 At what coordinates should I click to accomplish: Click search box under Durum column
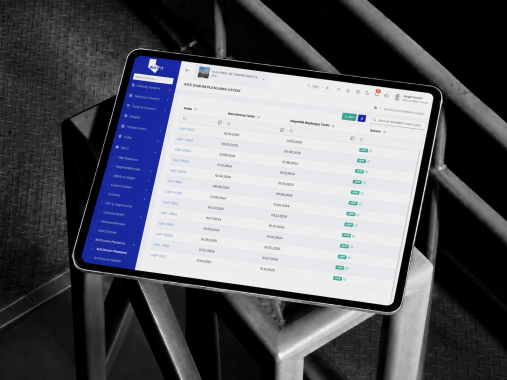pyautogui.click(x=389, y=142)
